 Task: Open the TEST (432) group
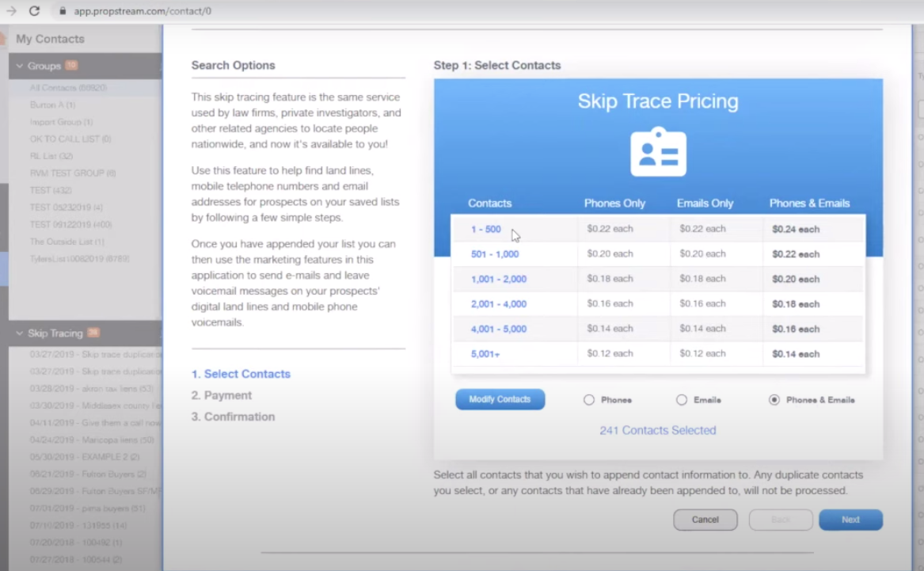pyautogui.click(x=51, y=190)
